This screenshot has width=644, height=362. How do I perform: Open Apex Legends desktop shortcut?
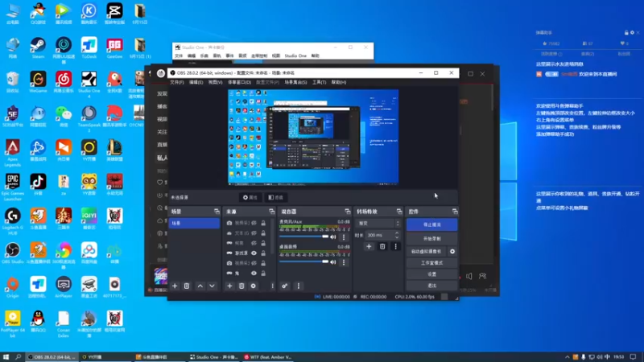[x=12, y=153]
